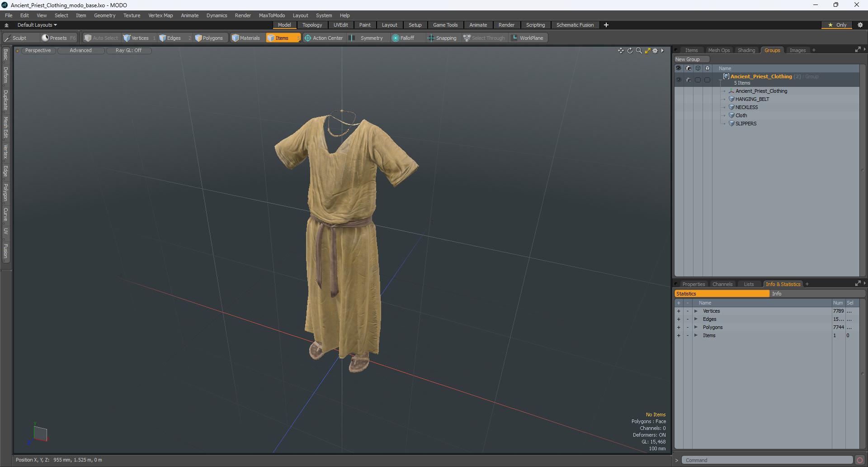The image size is (868, 467).
Task: Add a new layout tab with plus
Action: (606, 25)
